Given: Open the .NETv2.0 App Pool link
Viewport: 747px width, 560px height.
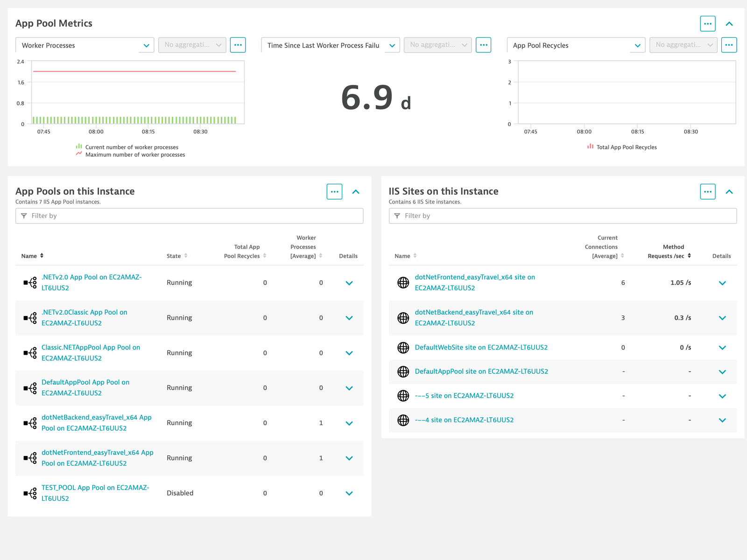Looking at the screenshot, I should point(92,283).
